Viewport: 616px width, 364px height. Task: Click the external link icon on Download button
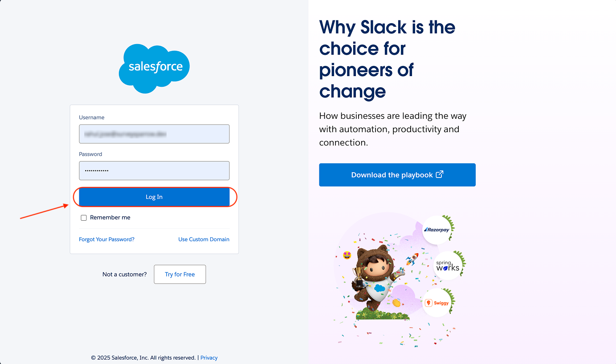click(x=439, y=174)
